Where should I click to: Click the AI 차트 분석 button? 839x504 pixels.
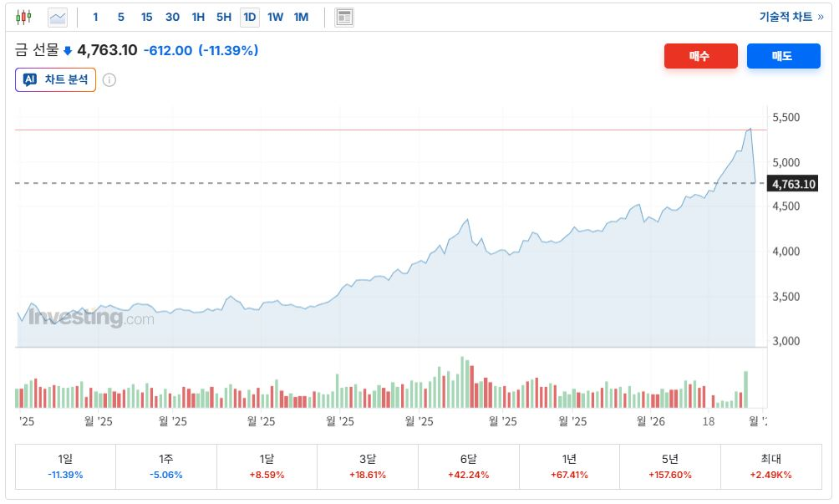coord(55,80)
